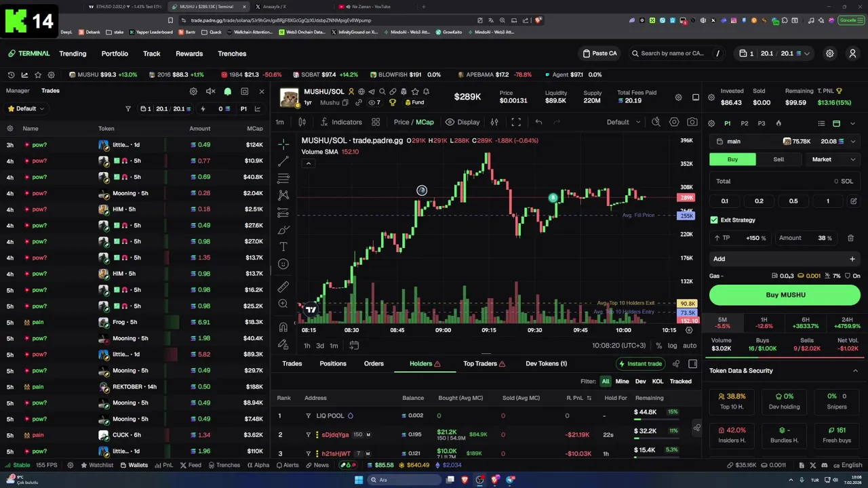This screenshot has height=488, width=868.
Task: Open the filter funnel in Trades panel
Action: (x=127, y=109)
